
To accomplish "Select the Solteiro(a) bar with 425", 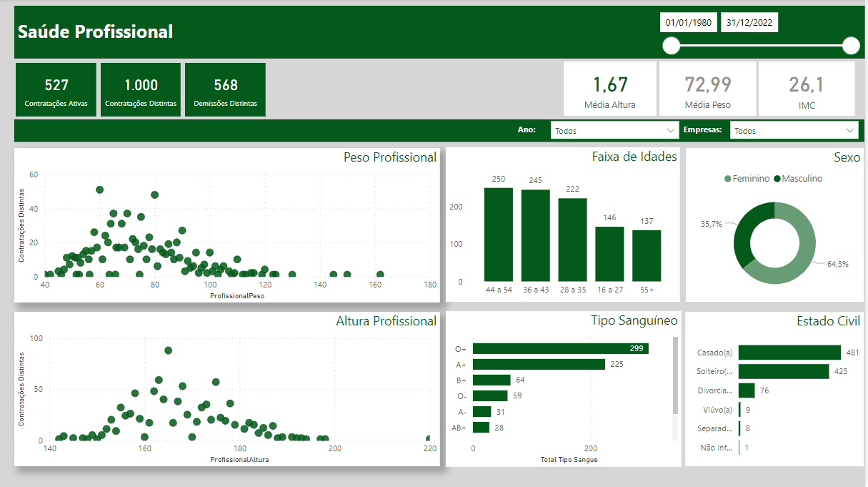I will [x=784, y=371].
